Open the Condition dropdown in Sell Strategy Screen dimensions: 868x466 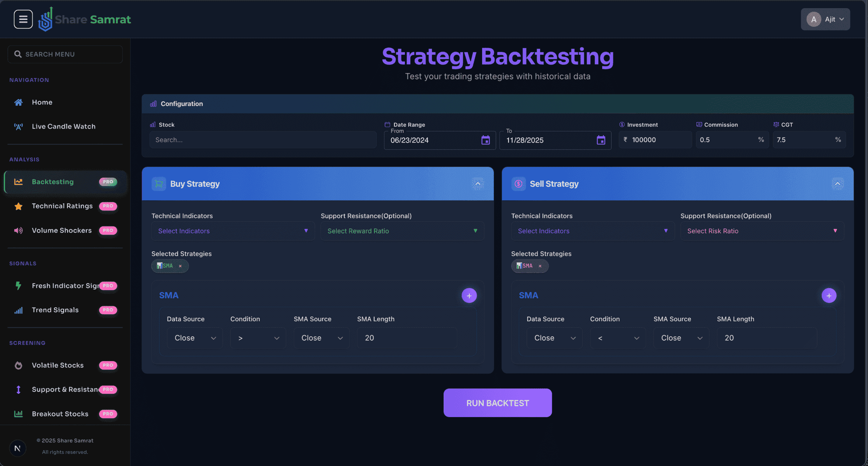[x=618, y=338]
